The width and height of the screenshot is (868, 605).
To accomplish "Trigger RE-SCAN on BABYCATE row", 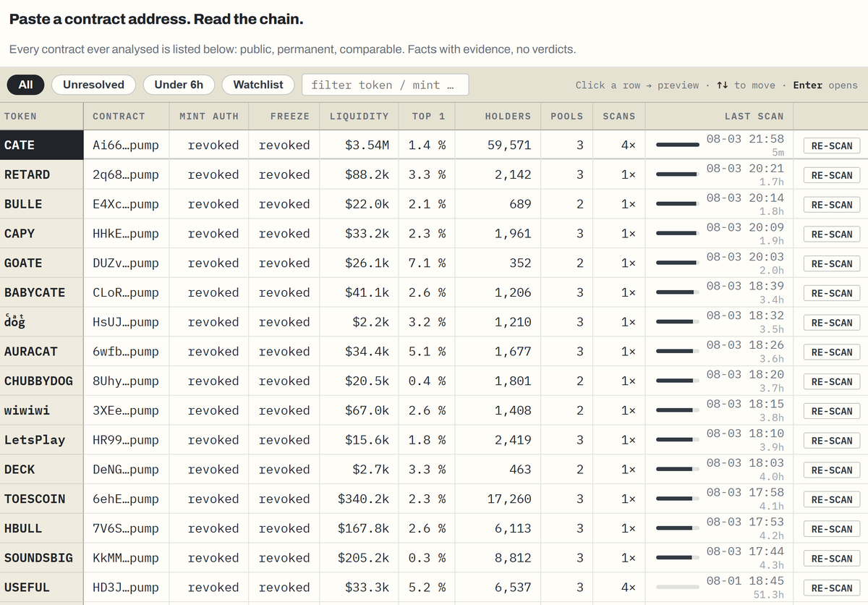I will coord(832,293).
